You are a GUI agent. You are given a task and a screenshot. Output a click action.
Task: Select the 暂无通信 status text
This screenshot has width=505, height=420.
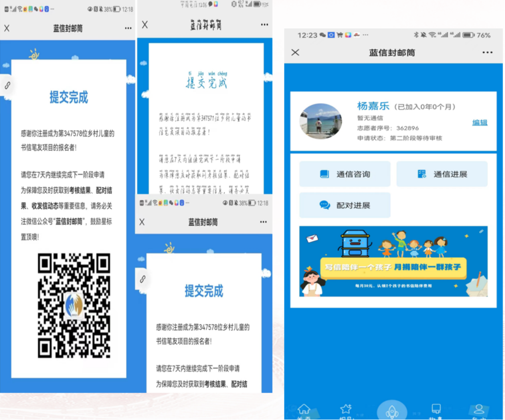[x=370, y=118]
